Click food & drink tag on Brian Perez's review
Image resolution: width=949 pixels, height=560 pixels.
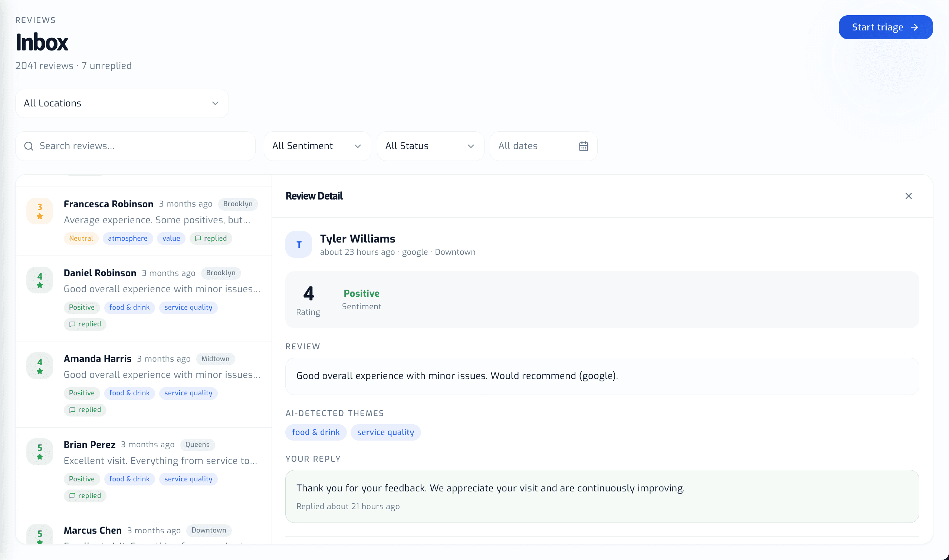[129, 479]
